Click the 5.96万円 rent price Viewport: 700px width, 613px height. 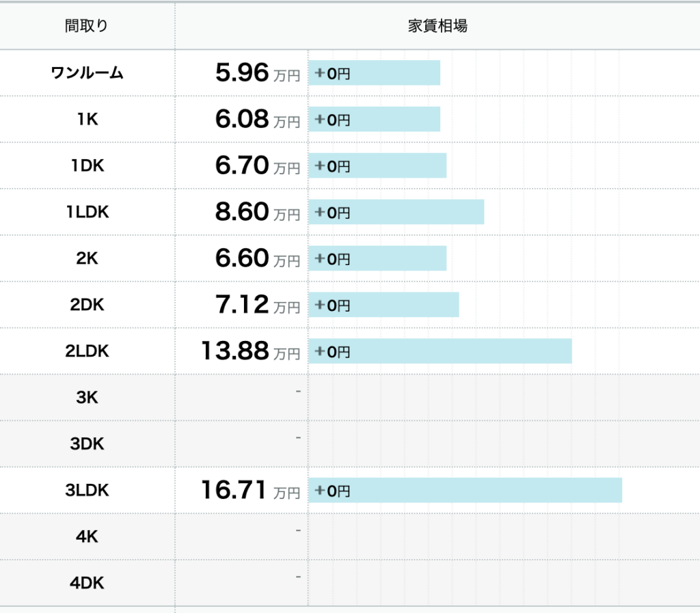click(x=257, y=73)
